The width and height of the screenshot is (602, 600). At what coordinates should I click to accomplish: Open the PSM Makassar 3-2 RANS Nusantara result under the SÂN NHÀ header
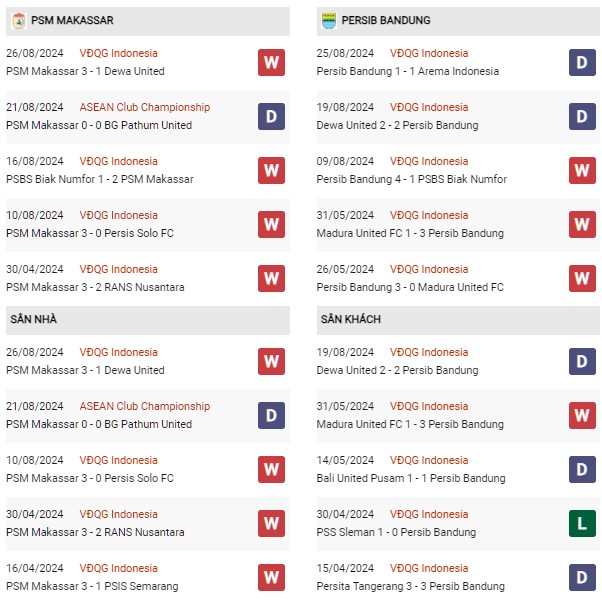pos(95,532)
